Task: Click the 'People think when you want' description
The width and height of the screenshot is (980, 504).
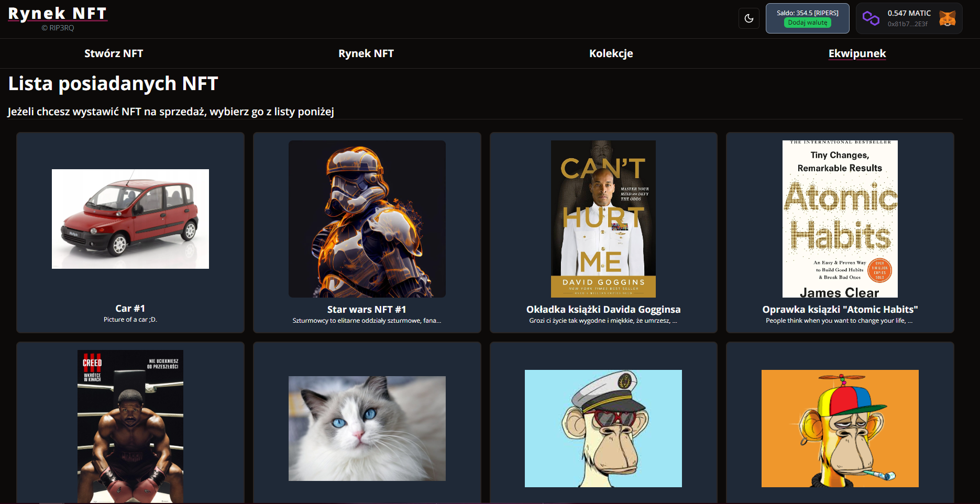Action: (840, 321)
